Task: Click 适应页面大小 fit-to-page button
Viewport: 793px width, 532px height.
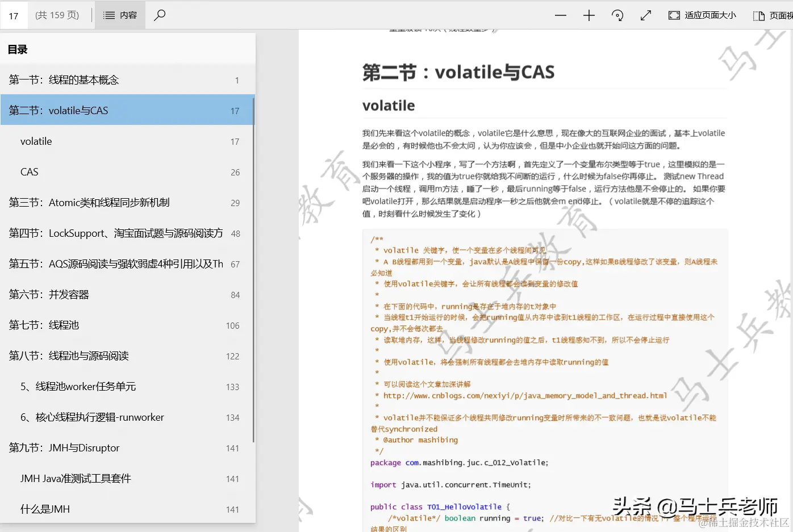Action: [702, 15]
